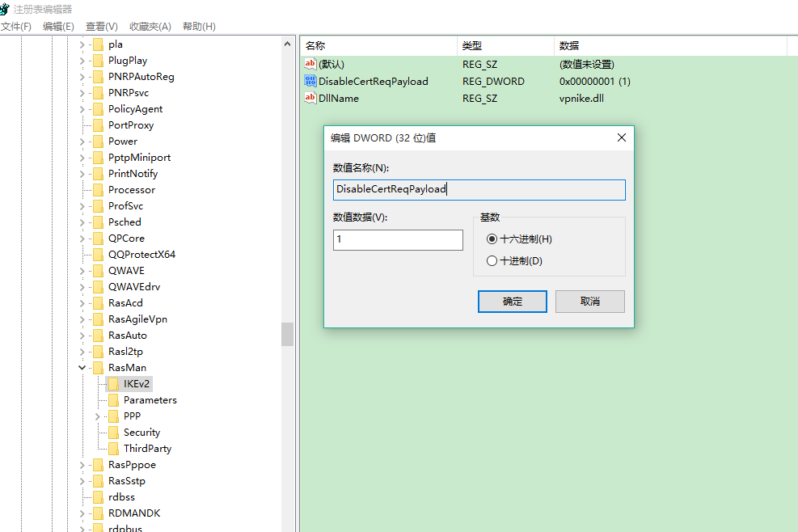Click the DllName string value icon
Viewport: 798px width, 532px height.
(x=310, y=98)
